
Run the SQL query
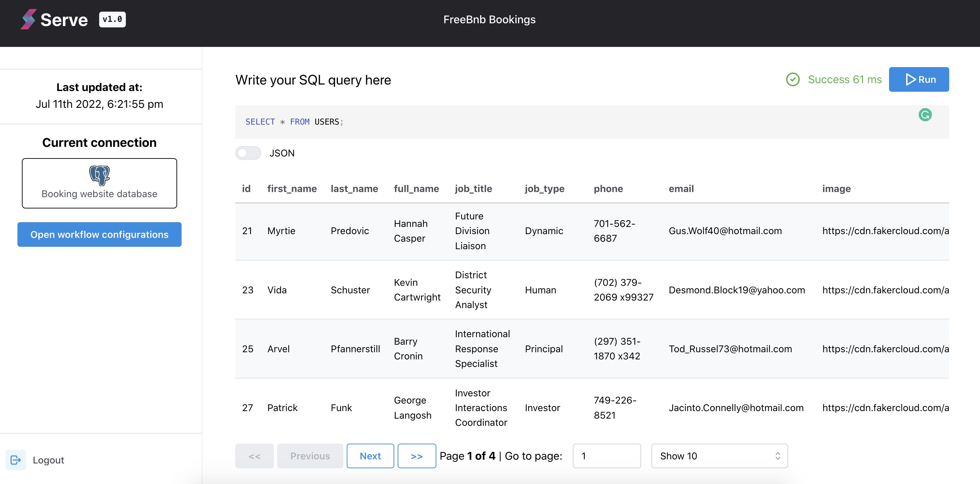point(919,80)
